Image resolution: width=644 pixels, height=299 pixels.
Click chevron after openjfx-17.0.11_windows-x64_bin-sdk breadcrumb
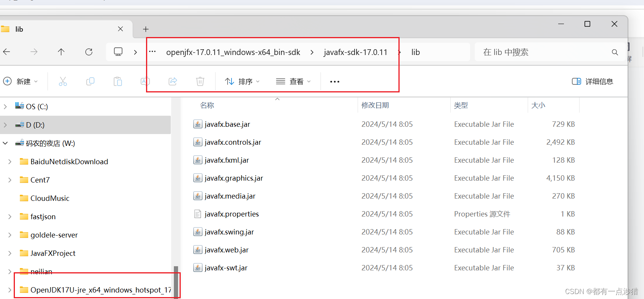[x=312, y=52]
